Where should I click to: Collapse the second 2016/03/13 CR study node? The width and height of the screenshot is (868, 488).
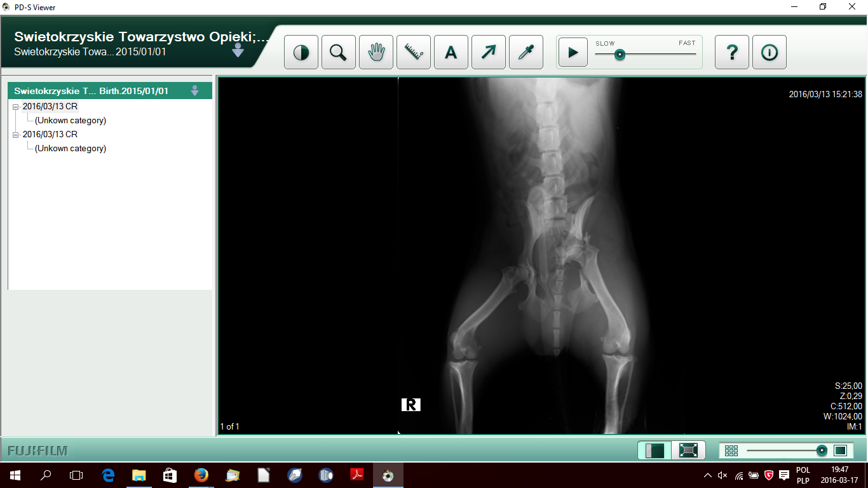(16, 135)
